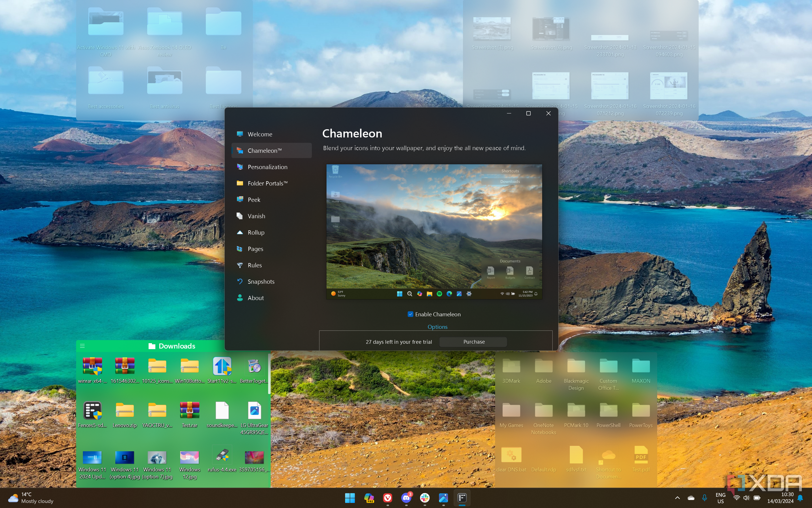Uncheck Enable Chameleon checkbox
This screenshot has width=812, height=508.
[x=410, y=314]
